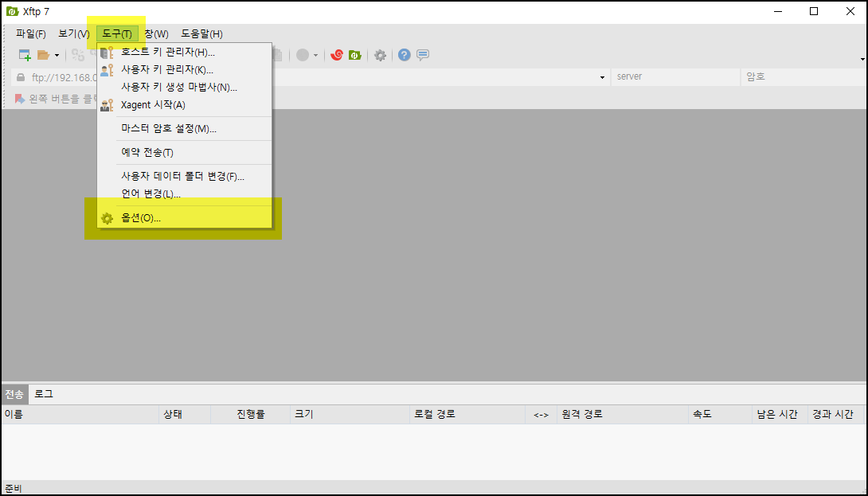Click the 암호 password field

(x=803, y=77)
